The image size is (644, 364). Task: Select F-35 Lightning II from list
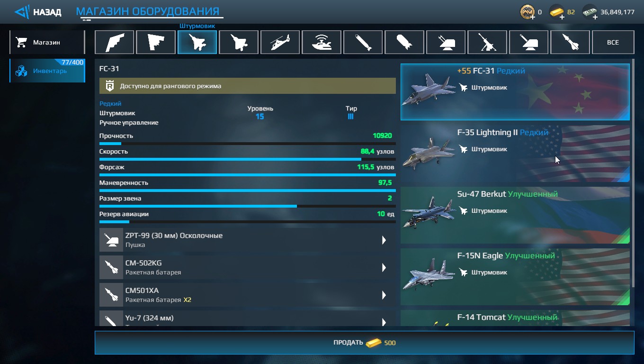[x=515, y=154]
